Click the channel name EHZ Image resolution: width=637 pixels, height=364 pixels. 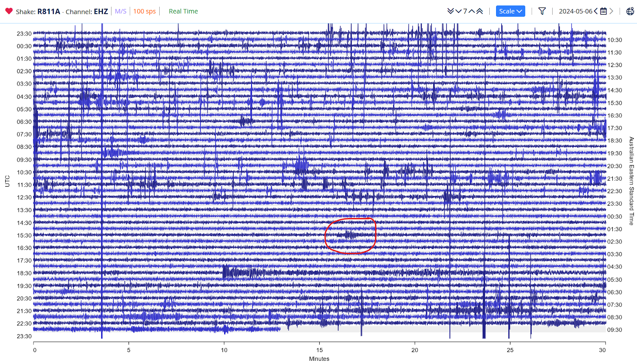click(101, 12)
